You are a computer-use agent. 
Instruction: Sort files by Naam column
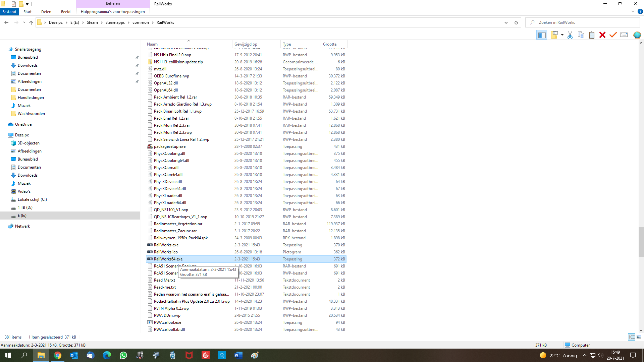pos(189,44)
